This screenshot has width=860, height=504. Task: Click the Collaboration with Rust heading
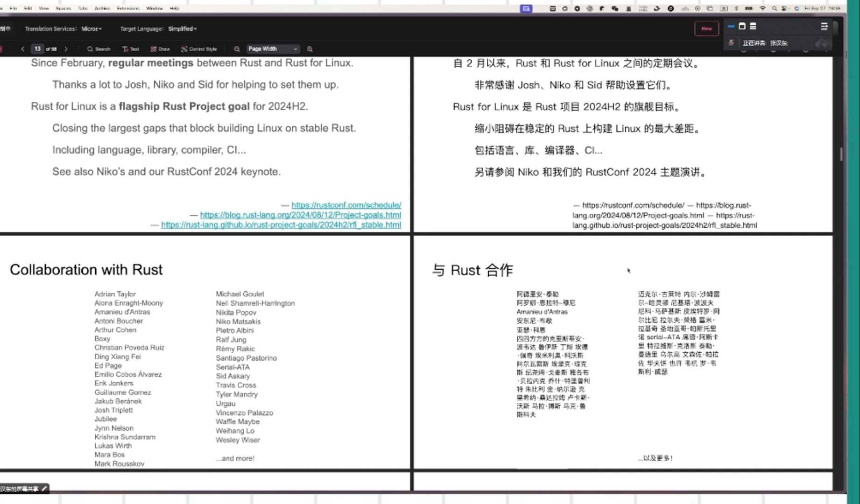86,270
